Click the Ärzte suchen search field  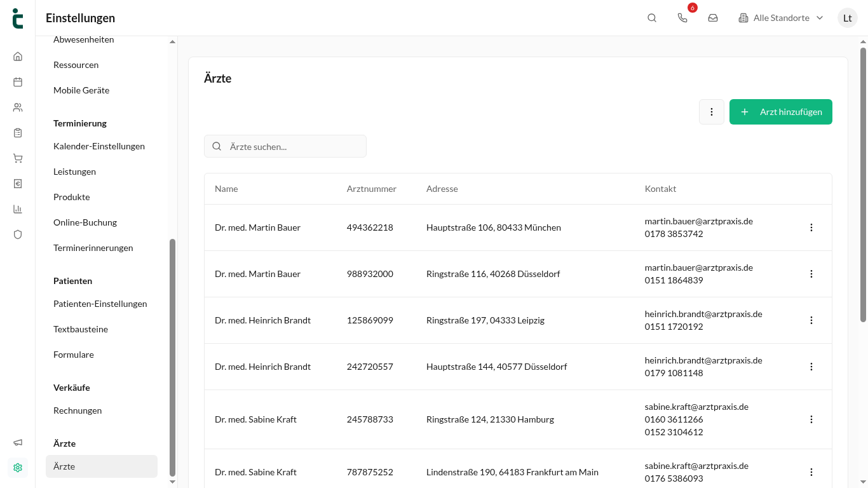coord(285,146)
